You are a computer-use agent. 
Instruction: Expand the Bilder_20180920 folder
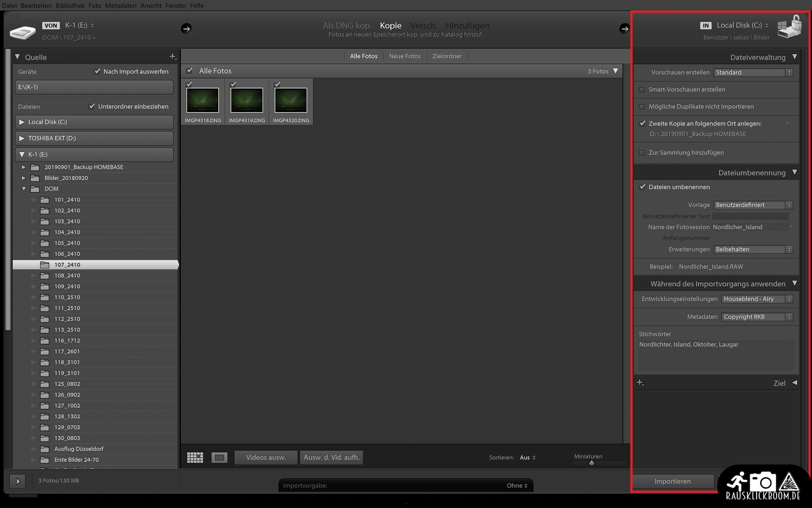24,178
